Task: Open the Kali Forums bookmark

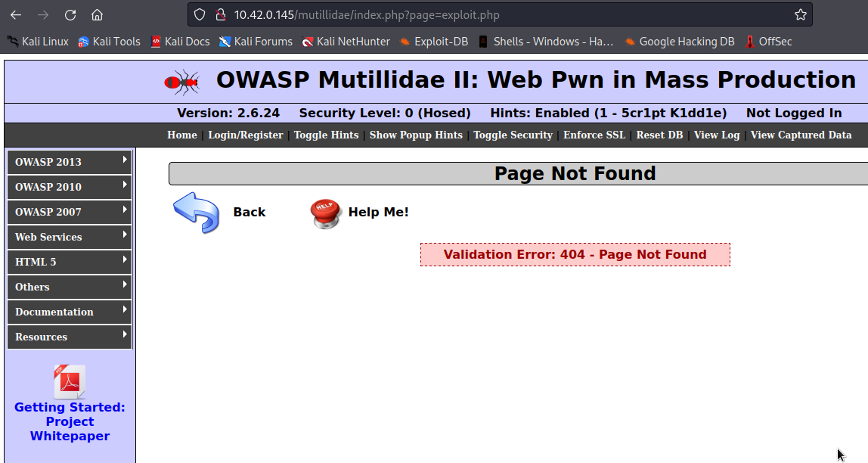Action: [x=256, y=42]
